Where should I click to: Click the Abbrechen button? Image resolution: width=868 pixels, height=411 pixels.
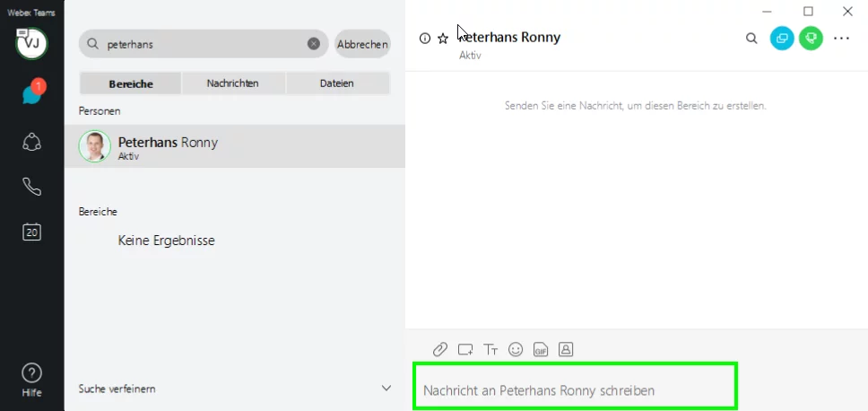pos(362,44)
